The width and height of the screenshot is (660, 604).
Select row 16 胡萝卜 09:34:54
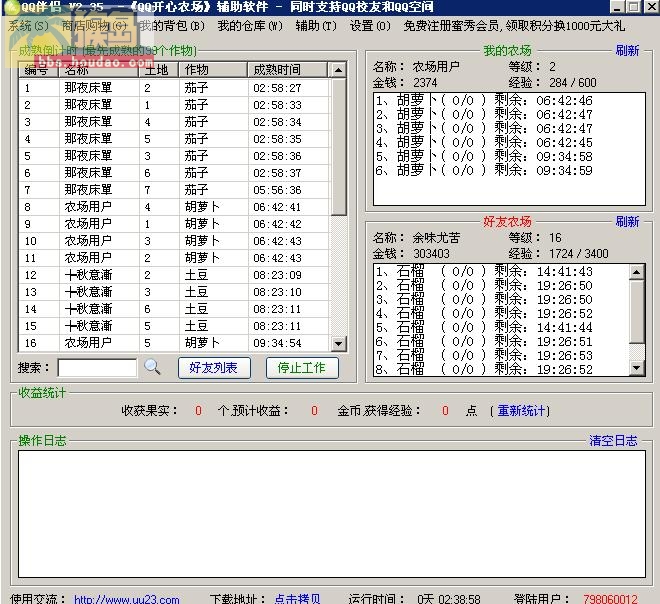coord(174,343)
